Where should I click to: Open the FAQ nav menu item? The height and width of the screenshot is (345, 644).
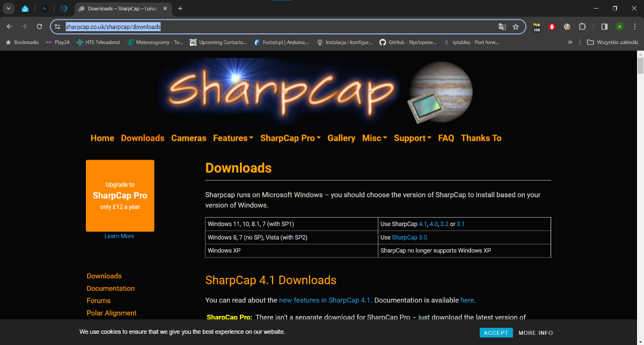[446, 138]
